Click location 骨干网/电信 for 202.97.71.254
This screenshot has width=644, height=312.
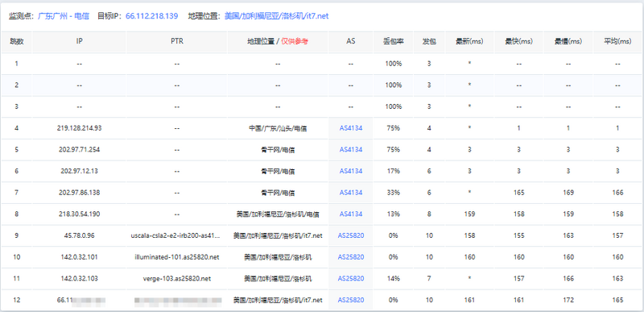(x=278, y=150)
